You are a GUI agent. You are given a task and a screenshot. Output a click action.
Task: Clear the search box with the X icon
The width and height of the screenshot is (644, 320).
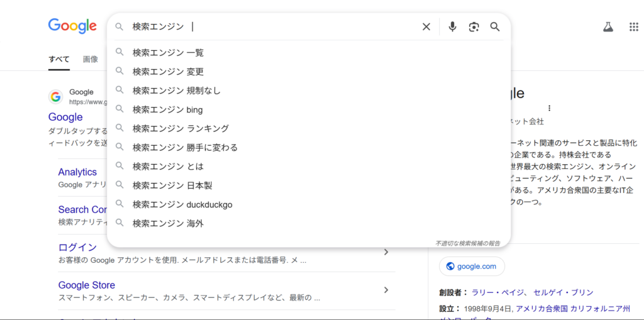426,27
